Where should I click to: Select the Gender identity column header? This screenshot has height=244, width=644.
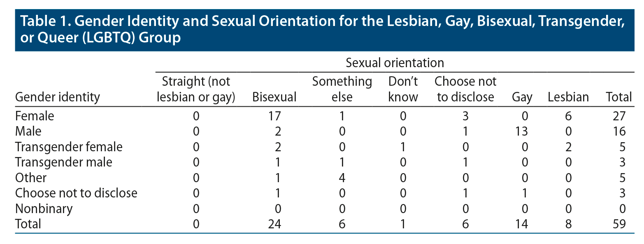(58, 97)
